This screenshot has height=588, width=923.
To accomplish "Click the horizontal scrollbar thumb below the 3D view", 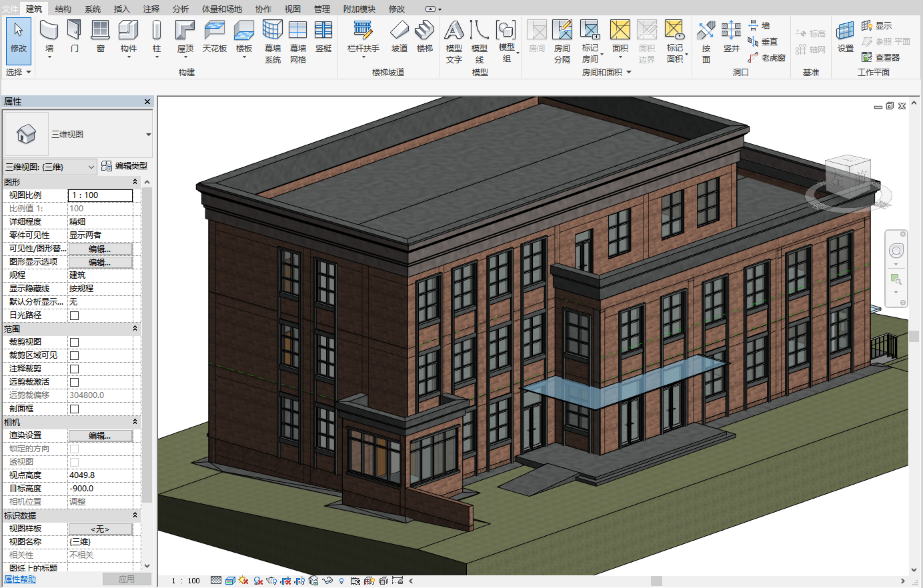I will coord(656,581).
